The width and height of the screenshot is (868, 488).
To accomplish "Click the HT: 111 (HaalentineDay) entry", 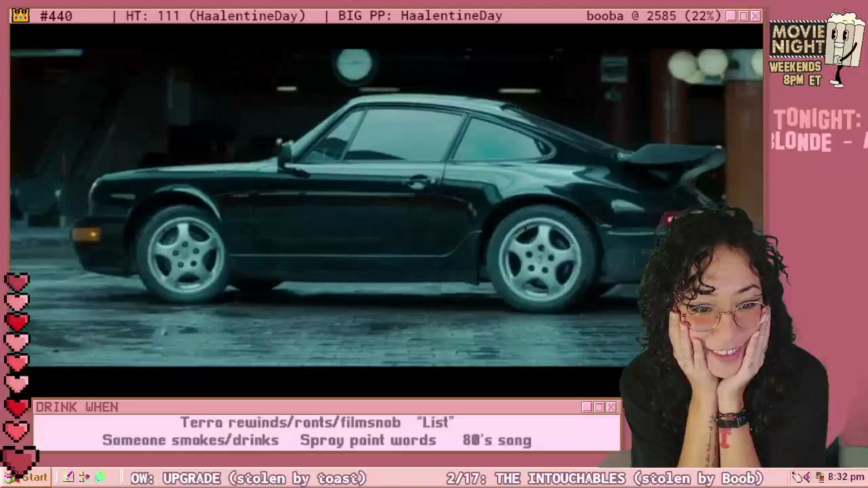I will tap(216, 16).
